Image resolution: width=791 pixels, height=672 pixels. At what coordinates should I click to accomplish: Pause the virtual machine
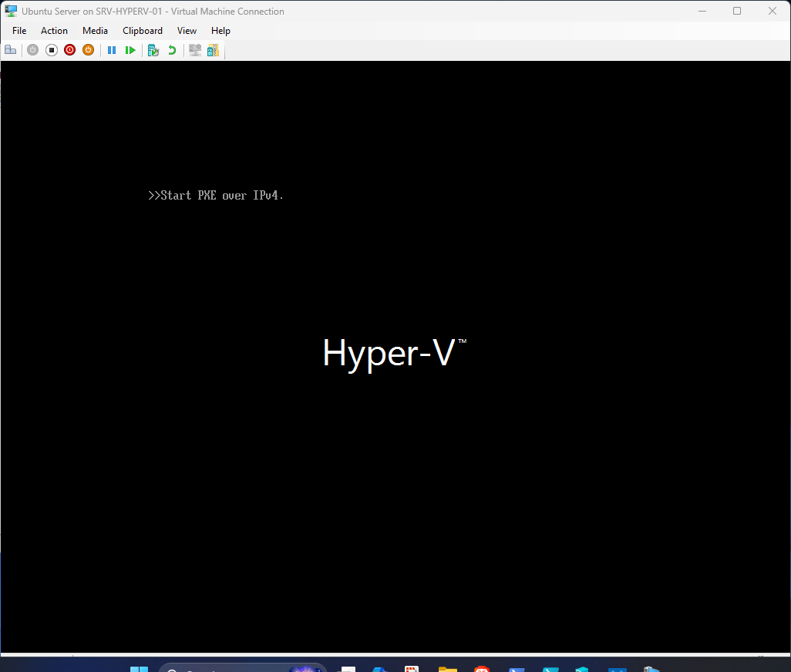coord(112,50)
